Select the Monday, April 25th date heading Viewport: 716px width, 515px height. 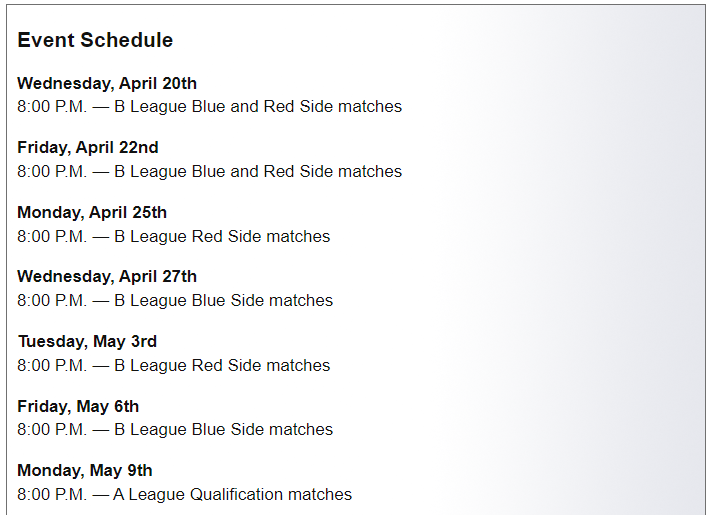tap(92, 212)
